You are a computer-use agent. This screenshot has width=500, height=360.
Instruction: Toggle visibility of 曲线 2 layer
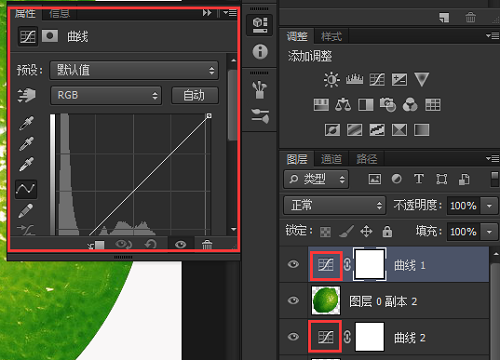pos(293,337)
